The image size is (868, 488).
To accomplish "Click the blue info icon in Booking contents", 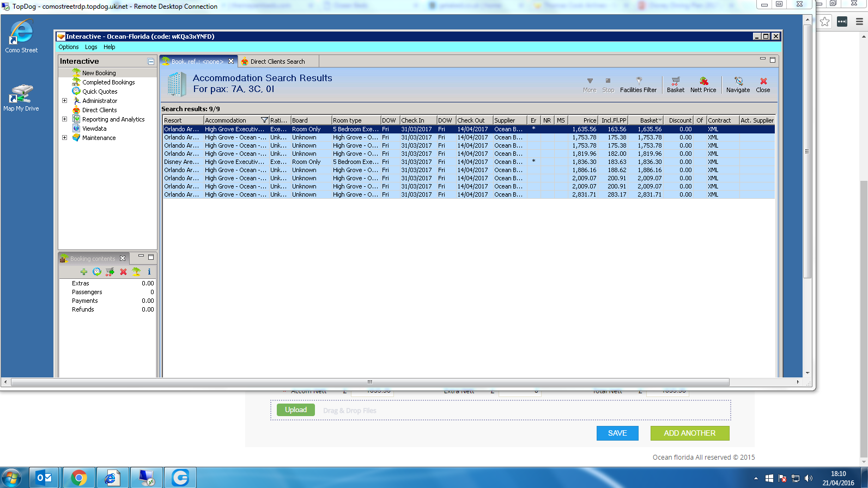I will pyautogui.click(x=149, y=272).
